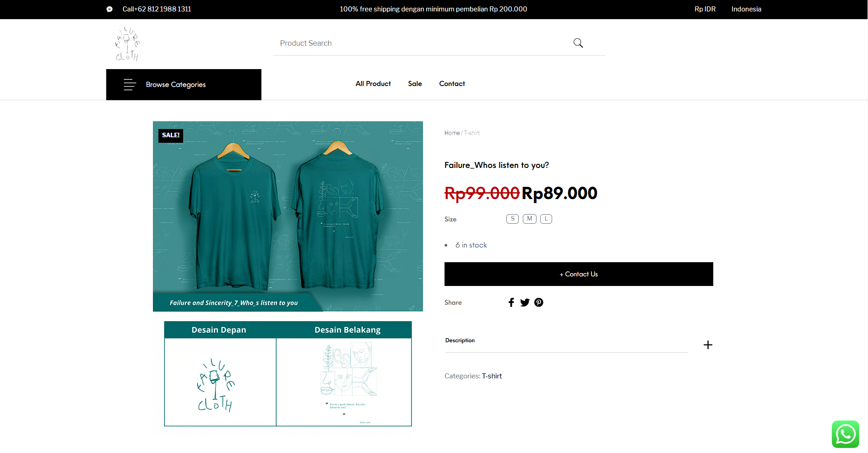
Task: Click the Failure Cloth logo
Action: click(x=127, y=44)
